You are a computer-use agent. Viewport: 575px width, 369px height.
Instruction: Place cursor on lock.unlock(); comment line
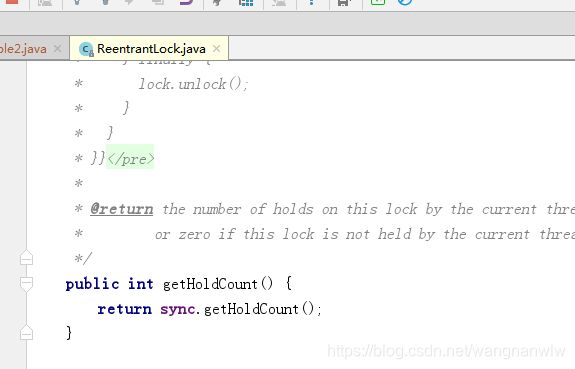pos(193,84)
